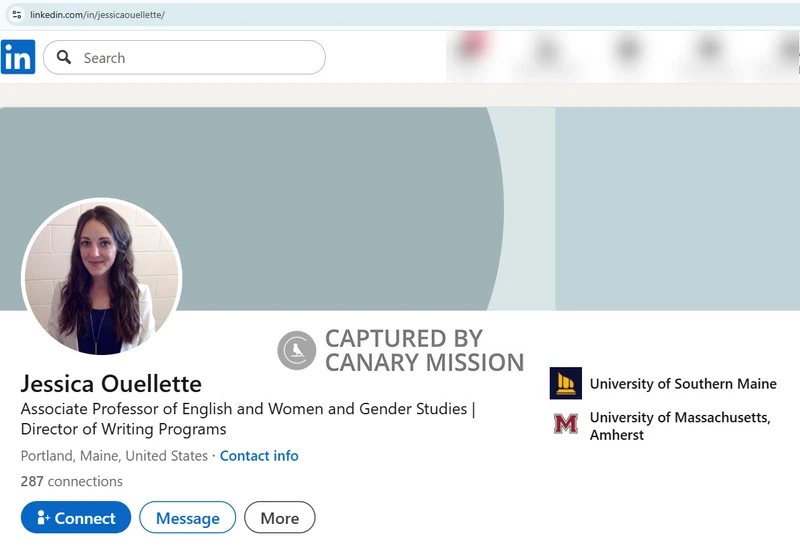The image size is (800, 556).
Task: Click the Jessica Ouellette name heading
Action: click(111, 384)
